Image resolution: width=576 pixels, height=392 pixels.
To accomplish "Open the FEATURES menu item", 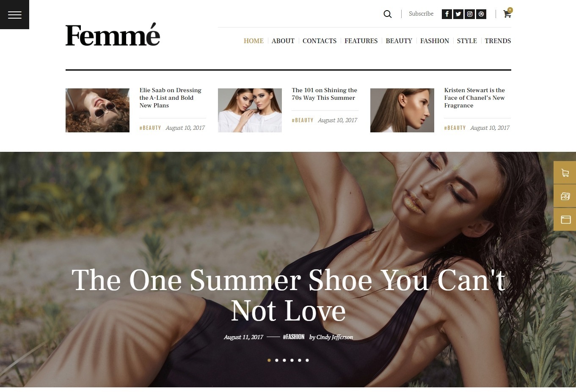I will (361, 41).
